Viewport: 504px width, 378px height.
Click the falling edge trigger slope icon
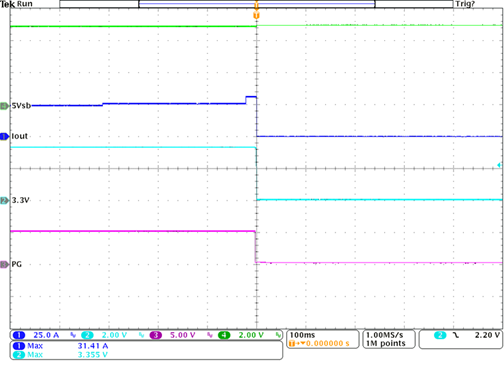click(455, 335)
